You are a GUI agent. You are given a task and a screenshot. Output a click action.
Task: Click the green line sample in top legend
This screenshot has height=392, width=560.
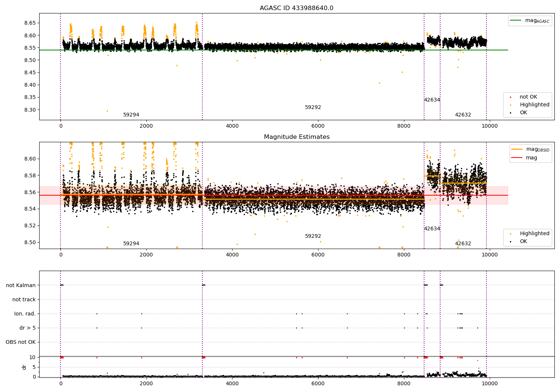click(x=516, y=21)
